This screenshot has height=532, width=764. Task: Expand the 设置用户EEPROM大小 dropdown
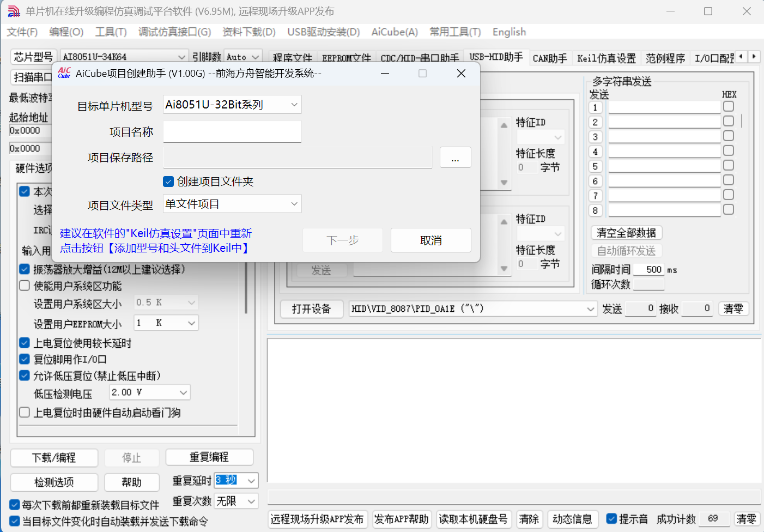(191, 323)
